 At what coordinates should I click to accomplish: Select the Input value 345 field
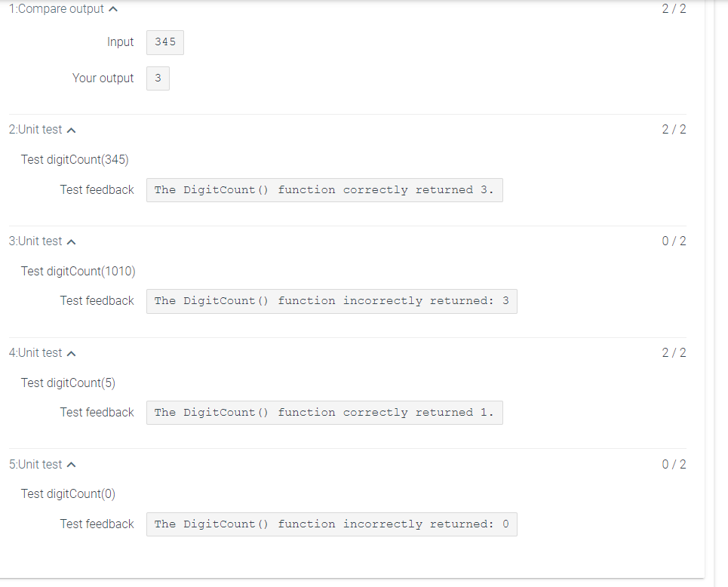coord(164,42)
